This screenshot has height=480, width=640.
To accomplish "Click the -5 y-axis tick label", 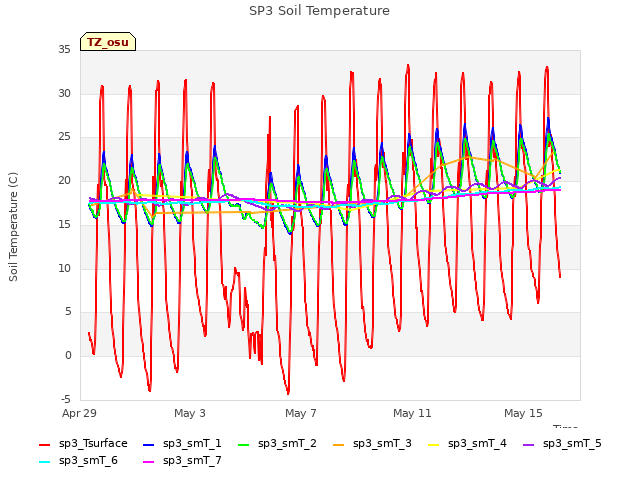I will click(x=66, y=399).
